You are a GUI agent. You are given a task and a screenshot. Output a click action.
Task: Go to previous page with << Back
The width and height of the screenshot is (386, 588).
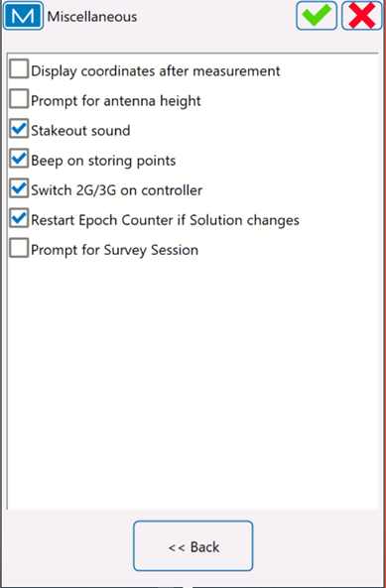tap(193, 546)
